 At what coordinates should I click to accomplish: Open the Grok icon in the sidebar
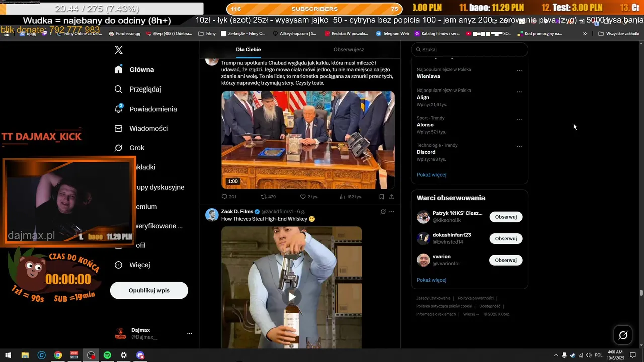pyautogui.click(x=118, y=148)
